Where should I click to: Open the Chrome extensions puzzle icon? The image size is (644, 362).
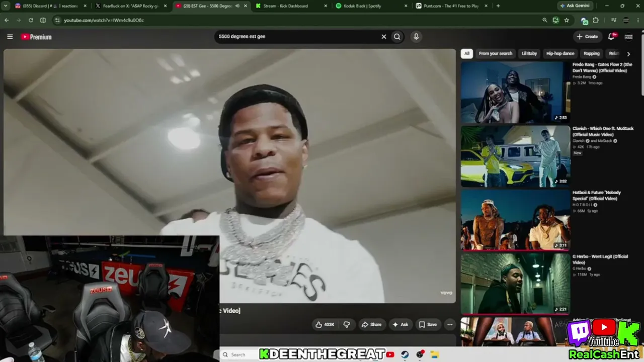pyautogui.click(x=596, y=20)
